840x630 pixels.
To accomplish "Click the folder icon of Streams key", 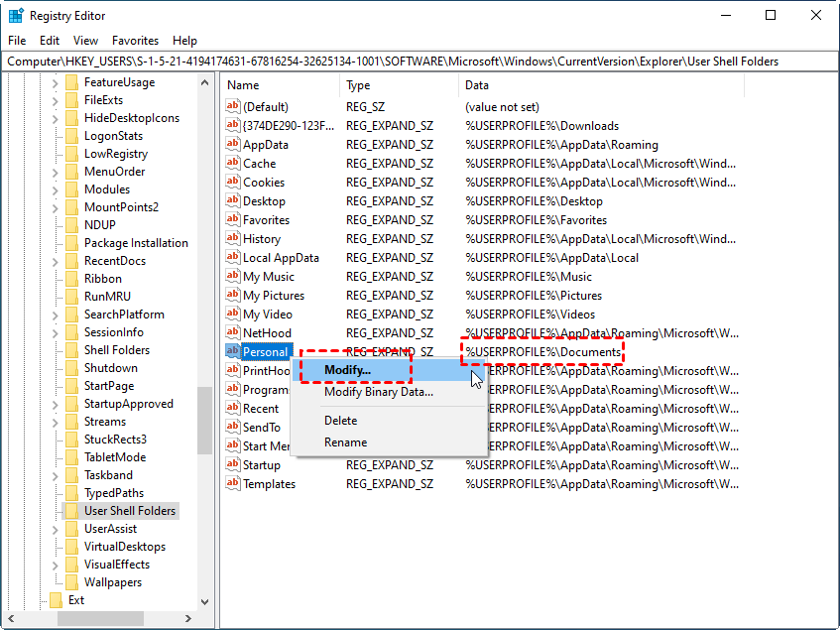I will (x=71, y=421).
